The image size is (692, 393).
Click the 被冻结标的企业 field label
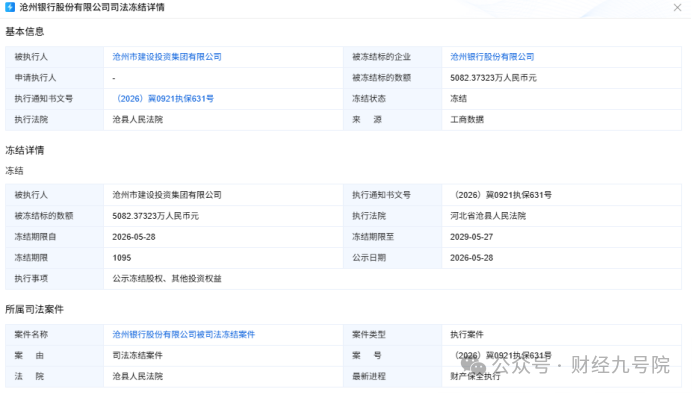[x=381, y=57]
